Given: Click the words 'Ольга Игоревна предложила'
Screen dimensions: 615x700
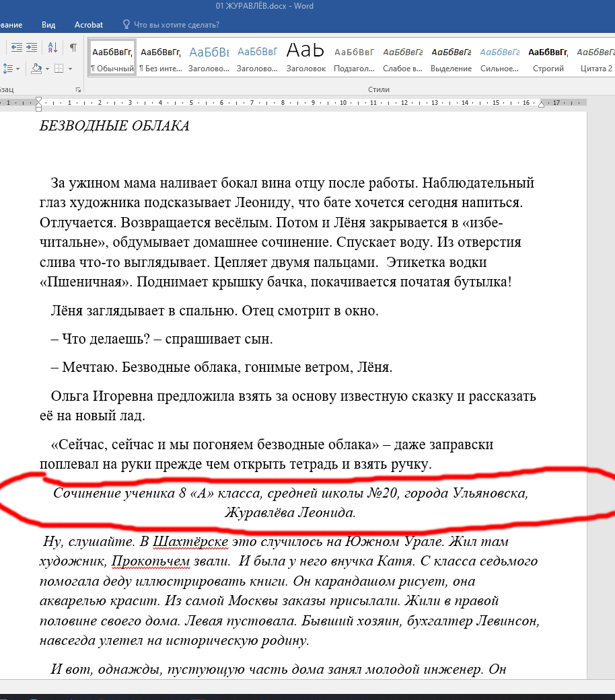Looking at the screenshot, I should pos(143,396).
